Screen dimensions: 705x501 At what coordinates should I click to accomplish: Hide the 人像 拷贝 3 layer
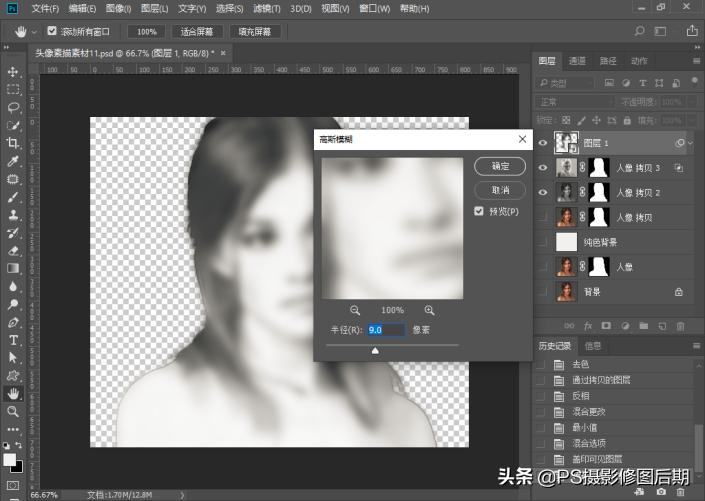[543, 168]
